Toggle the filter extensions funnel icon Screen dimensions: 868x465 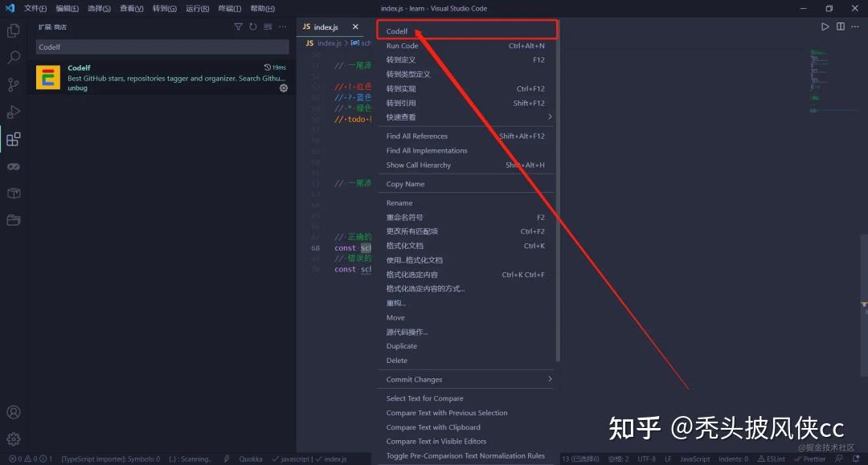pyautogui.click(x=238, y=27)
